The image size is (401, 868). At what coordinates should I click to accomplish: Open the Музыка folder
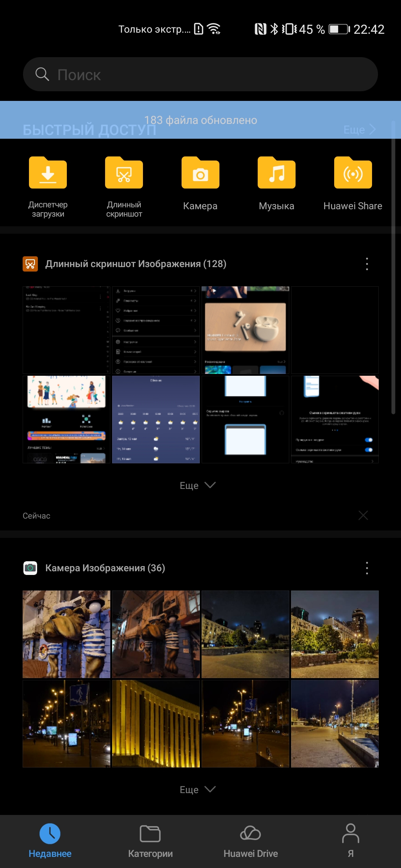click(x=277, y=184)
